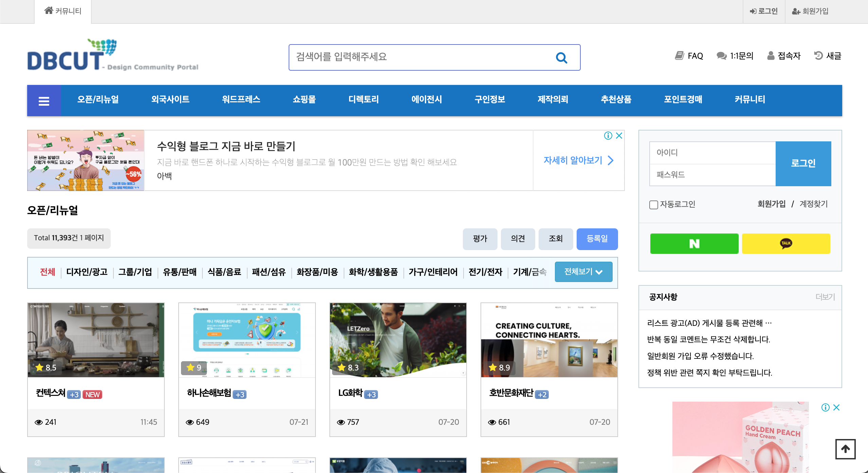
Task: Click the blue 로그인 button in sidebar
Action: tap(803, 163)
